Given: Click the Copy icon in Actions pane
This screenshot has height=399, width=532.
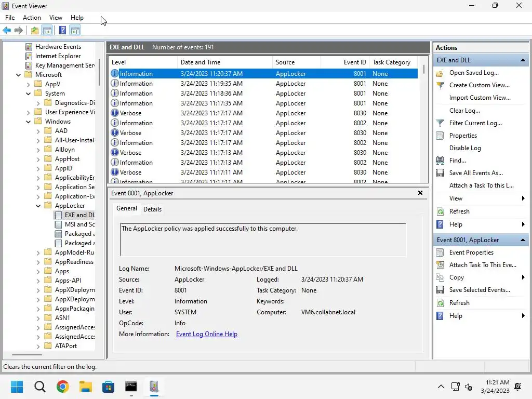Looking at the screenshot, I should click(x=440, y=277).
